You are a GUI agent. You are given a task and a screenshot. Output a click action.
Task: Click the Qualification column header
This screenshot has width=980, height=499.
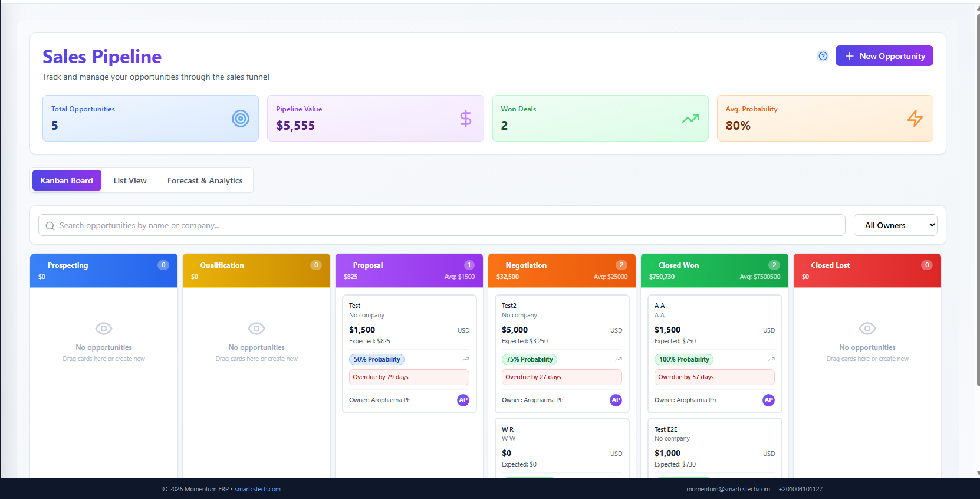(256, 271)
